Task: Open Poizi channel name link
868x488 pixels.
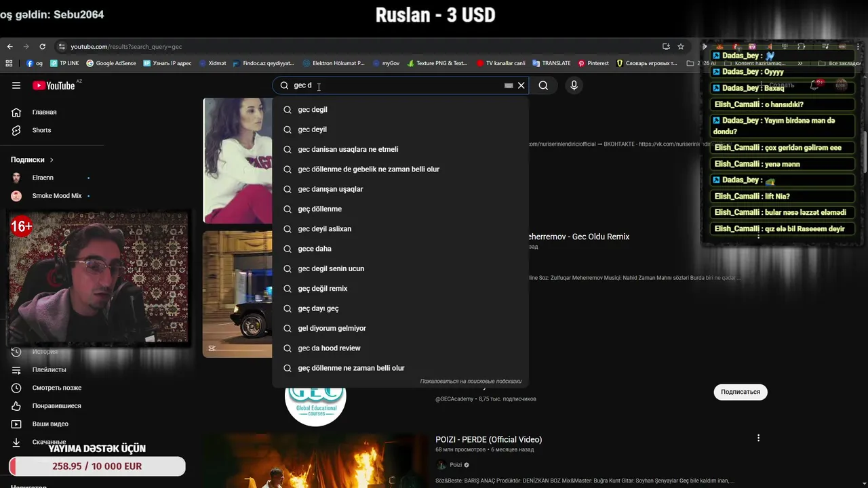Action: pyautogui.click(x=456, y=465)
